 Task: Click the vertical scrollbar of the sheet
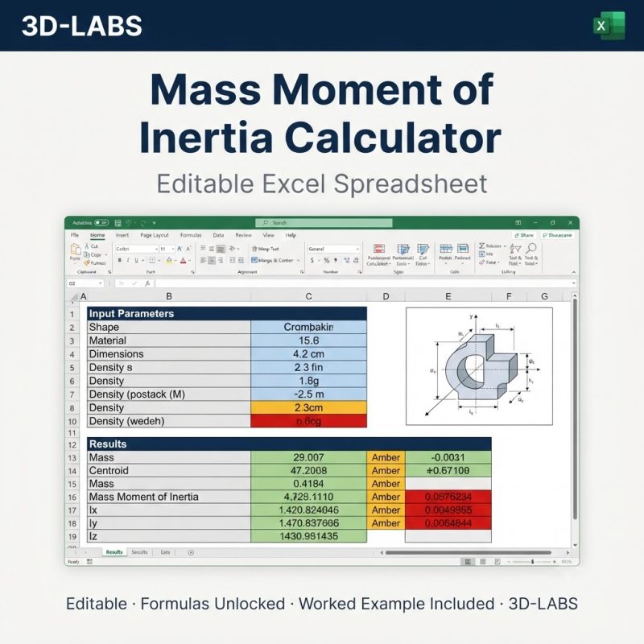[x=575, y=409]
